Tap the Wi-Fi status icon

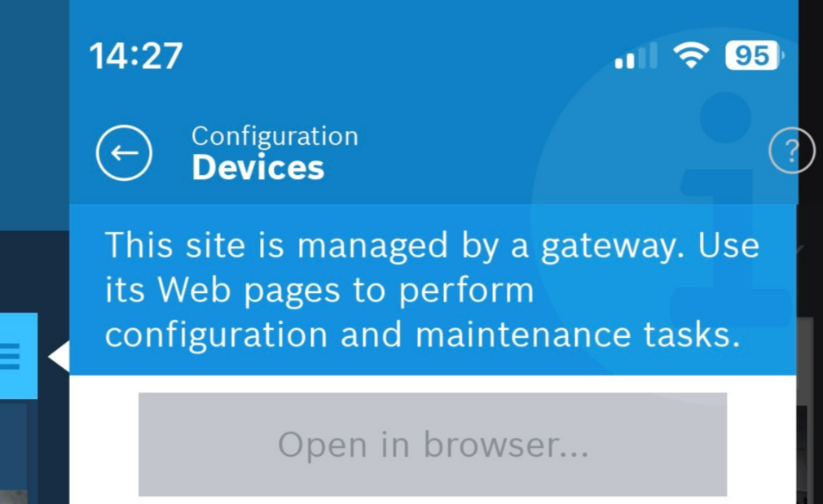pos(691,55)
